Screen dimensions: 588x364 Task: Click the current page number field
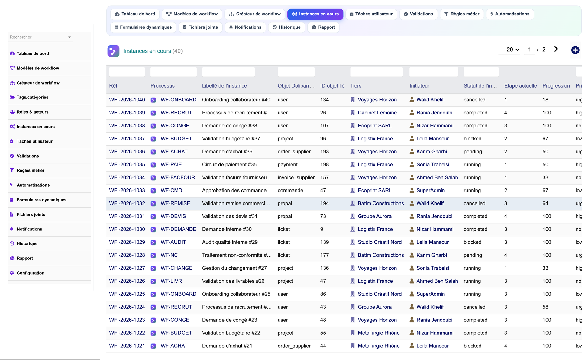click(529, 50)
